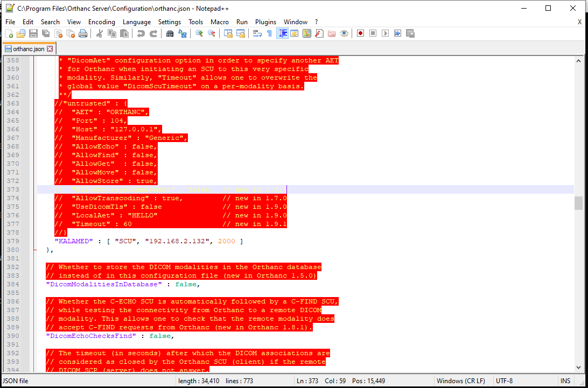Open Find with the binoculars icon
This screenshot has width=588, height=388.
pos(170,33)
